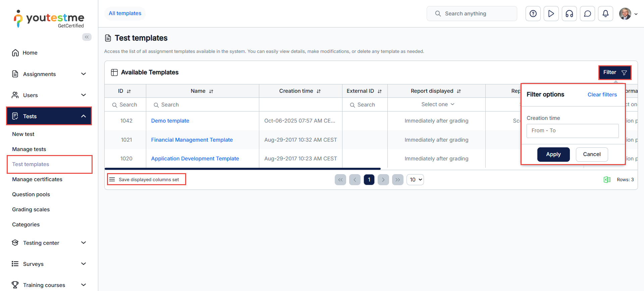This screenshot has height=291, width=644.
Task: Click the help question mark icon
Action: coord(533,14)
